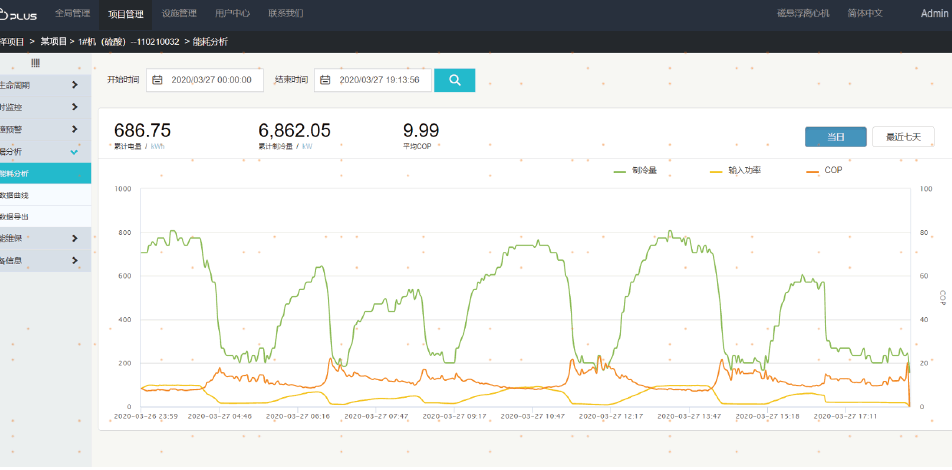This screenshot has width=952, height=470.
Task: Click the PLUS cloud logo
Action: point(18,14)
